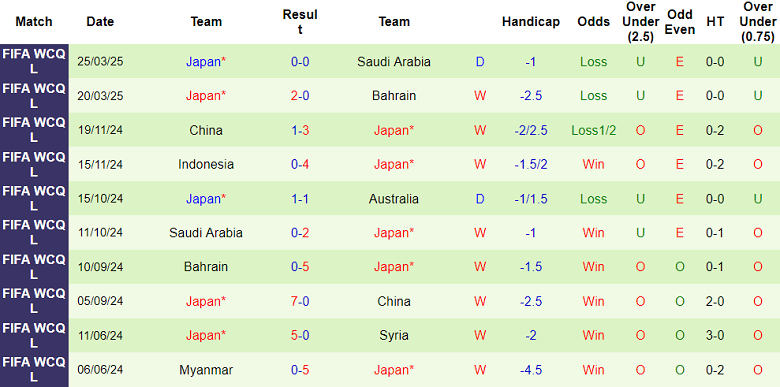The image size is (780, 387).
Task: Click the Myanmar team name
Action: (206, 370)
